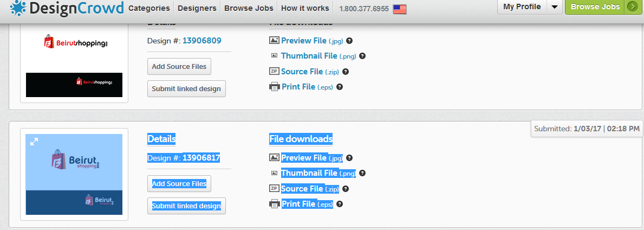Expand the blue Beirut shopping design with the arrows icon
The width and height of the screenshot is (644, 230).
pyautogui.click(x=34, y=142)
